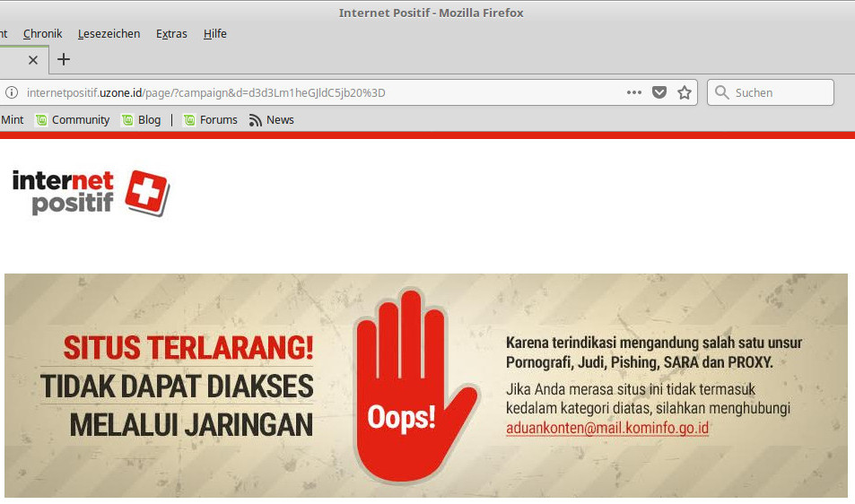This screenshot has width=855, height=504.
Task: Open Blog bookmark
Action: click(141, 120)
